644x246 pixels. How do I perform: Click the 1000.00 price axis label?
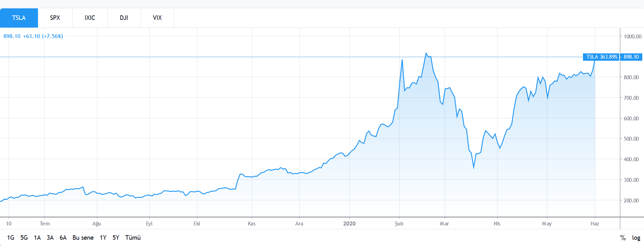632,36
